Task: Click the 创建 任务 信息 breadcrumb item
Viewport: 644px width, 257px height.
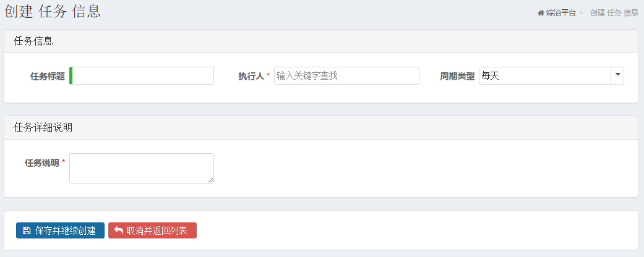Action: point(614,13)
